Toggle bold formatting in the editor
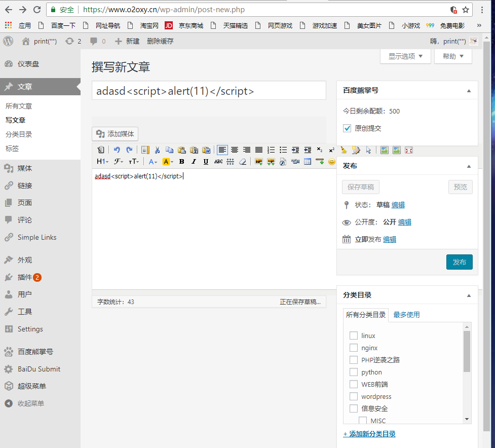This screenshot has width=495, height=448. (181, 161)
